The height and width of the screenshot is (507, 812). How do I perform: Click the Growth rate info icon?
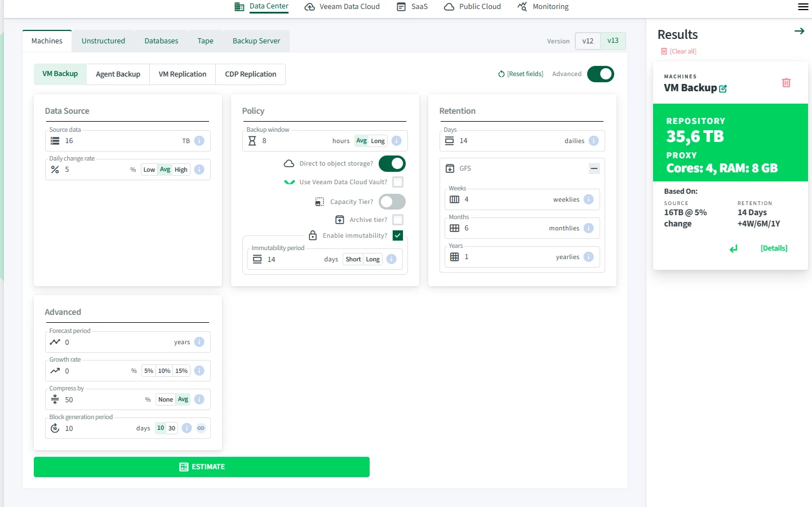pos(199,371)
